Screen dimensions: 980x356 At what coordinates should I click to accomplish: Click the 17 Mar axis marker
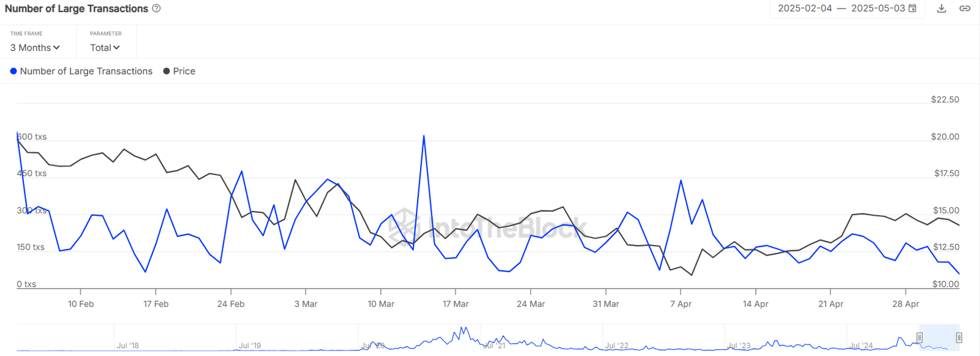455,304
